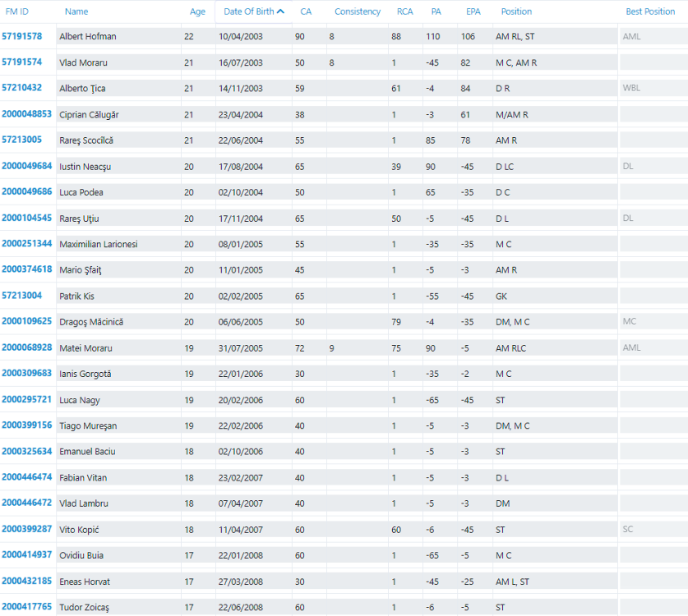This screenshot has width=688, height=616.
Task: Click the PA column header
Action: [436, 11]
